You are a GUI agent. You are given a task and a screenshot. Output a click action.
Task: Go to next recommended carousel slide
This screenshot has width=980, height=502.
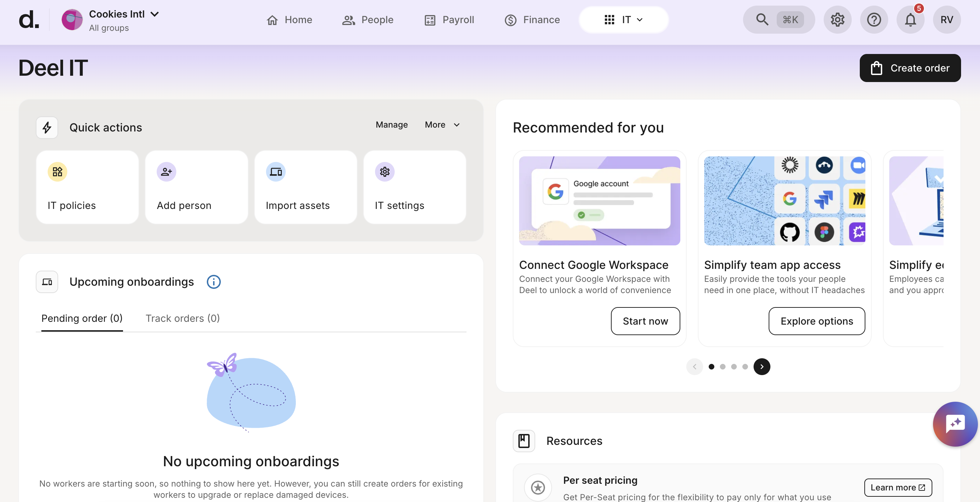pyautogui.click(x=762, y=367)
